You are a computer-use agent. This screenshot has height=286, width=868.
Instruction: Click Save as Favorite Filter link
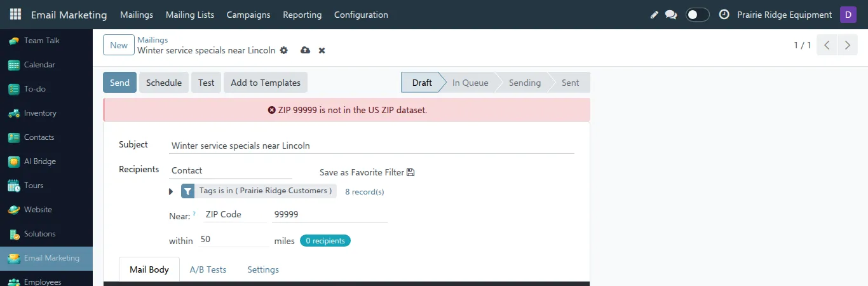click(367, 172)
